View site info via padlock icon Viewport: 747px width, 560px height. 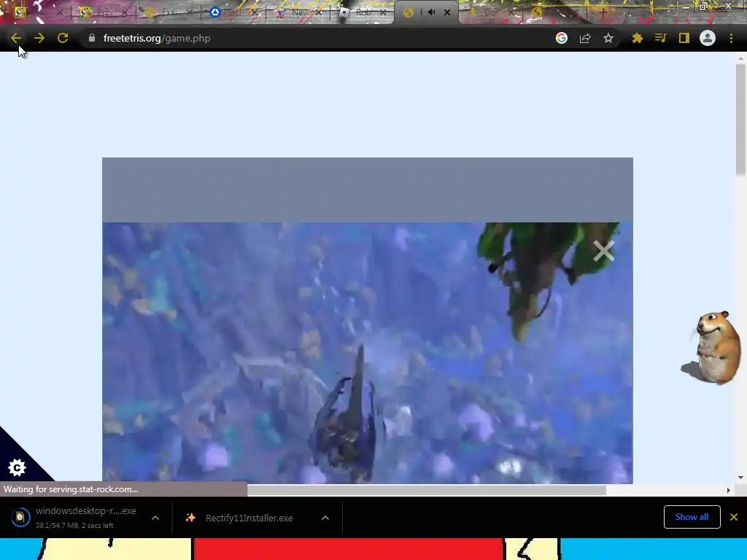91,38
